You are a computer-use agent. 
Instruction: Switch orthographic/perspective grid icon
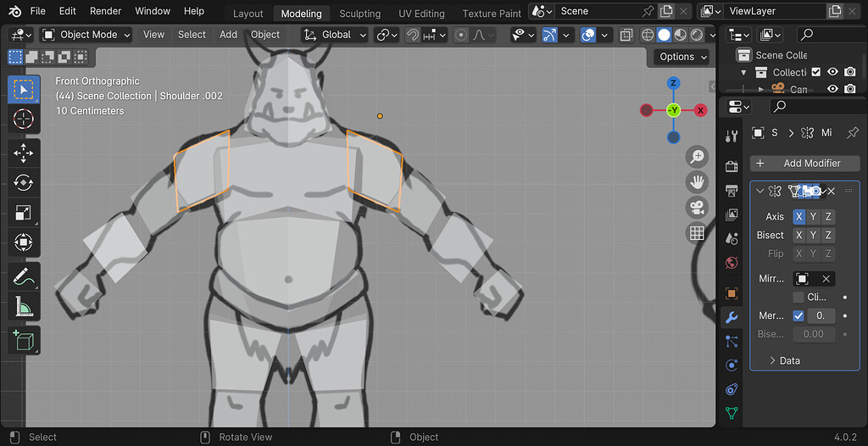(697, 233)
